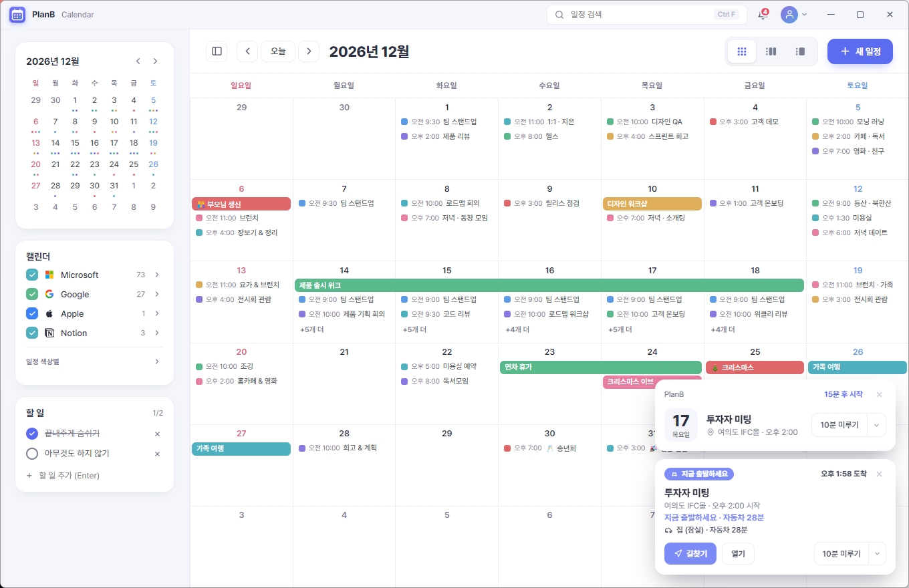Go to previous month in main calendar
Image resolution: width=909 pixels, height=588 pixels.
247,51
